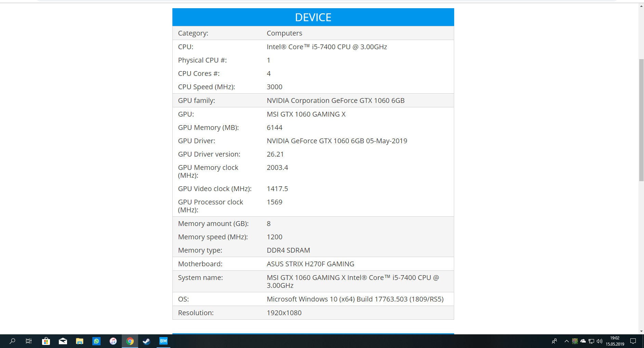The width and height of the screenshot is (644, 348).
Task: Click the 'Memory speed (MHz):' label
Action: 213,237
